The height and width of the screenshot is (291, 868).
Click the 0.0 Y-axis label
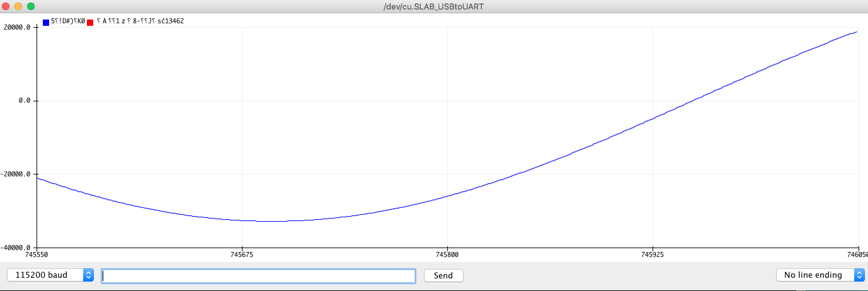25,101
